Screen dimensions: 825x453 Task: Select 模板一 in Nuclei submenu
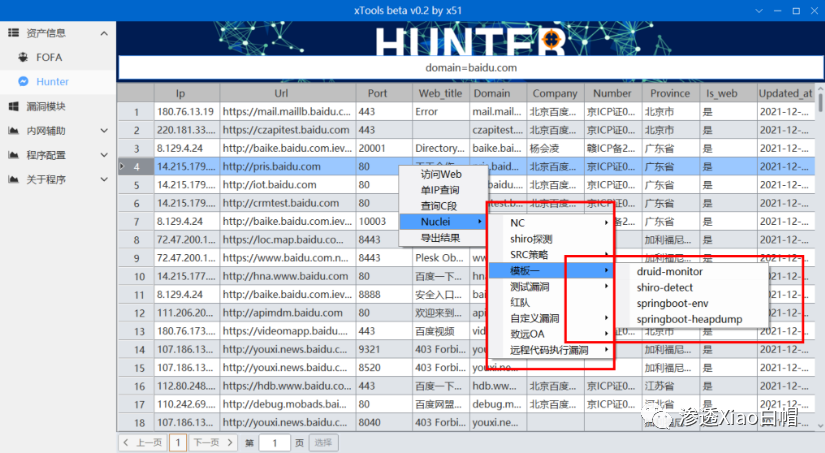tap(550, 270)
